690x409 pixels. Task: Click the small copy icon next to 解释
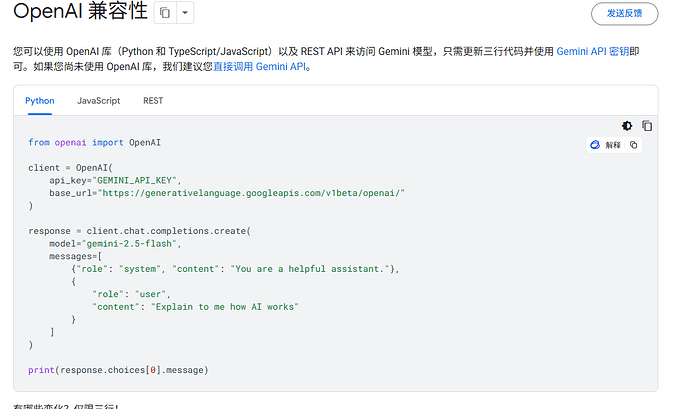pos(634,145)
